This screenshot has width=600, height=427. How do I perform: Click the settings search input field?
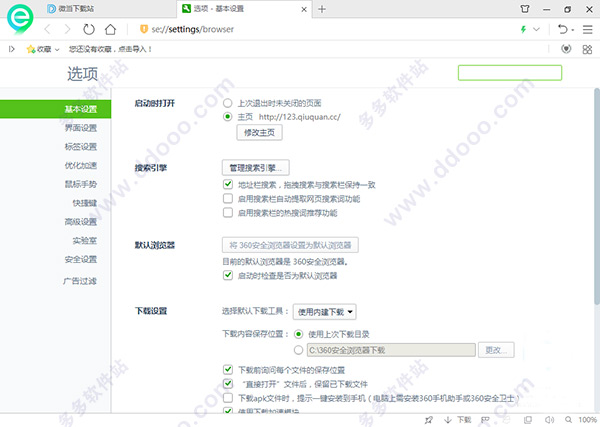[x=510, y=73]
